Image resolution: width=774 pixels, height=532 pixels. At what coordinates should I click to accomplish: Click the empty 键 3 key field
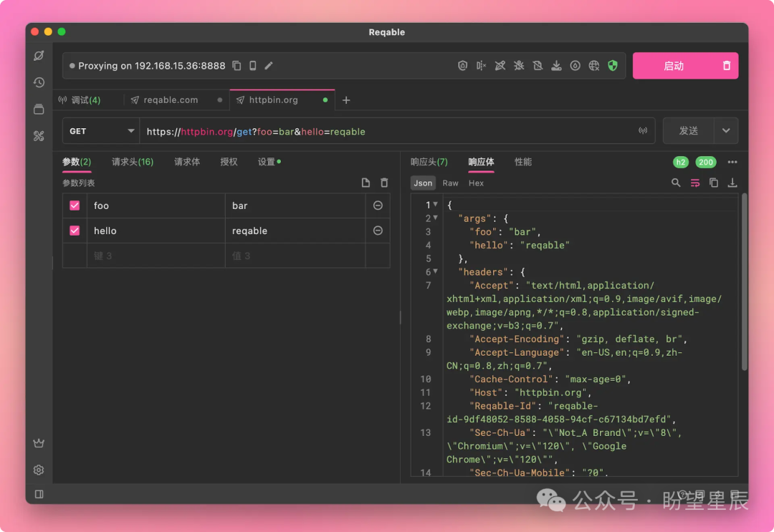tap(156, 256)
